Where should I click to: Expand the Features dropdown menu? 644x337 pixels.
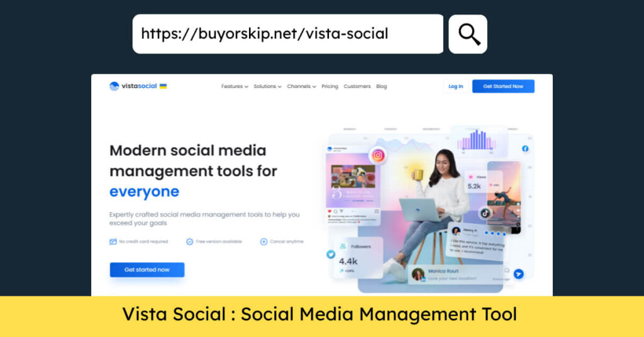[x=235, y=87]
